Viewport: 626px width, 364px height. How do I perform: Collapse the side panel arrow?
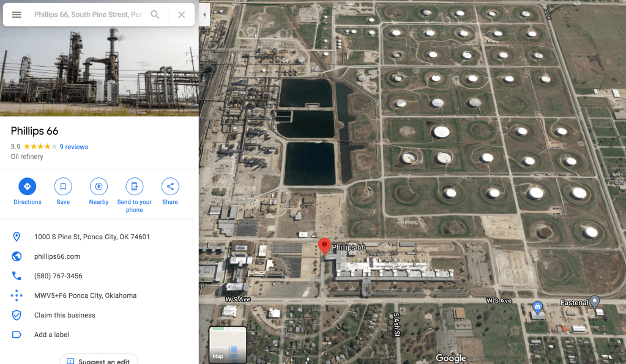[204, 14]
